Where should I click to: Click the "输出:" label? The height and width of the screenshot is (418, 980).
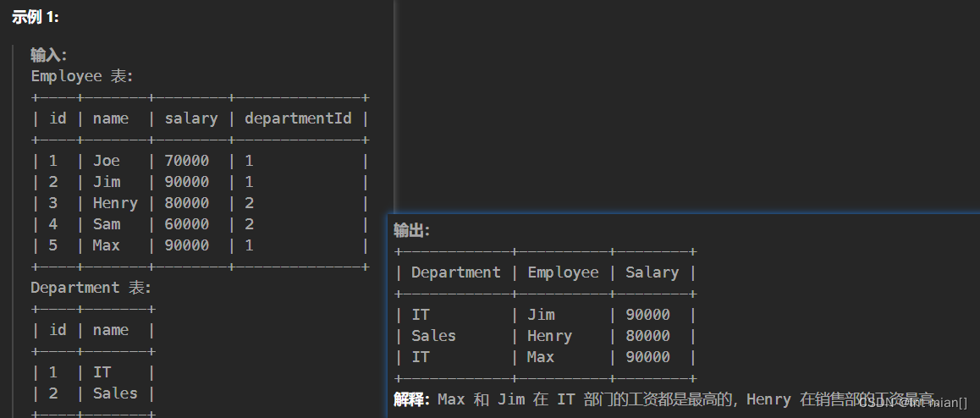pos(411,230)
